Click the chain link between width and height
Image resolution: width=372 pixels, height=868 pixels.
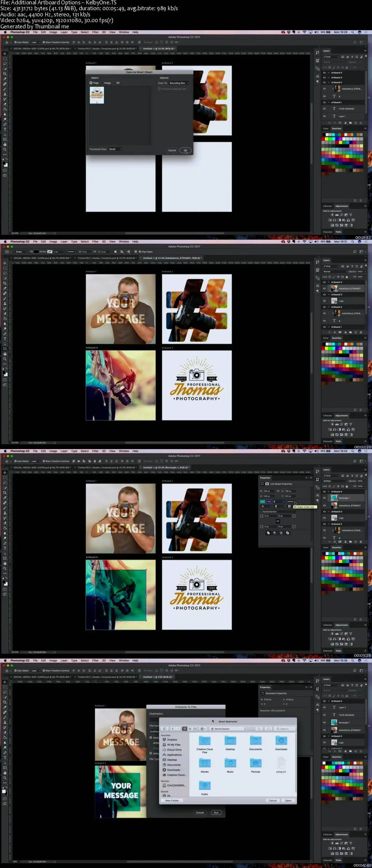(x=278, y=491)
